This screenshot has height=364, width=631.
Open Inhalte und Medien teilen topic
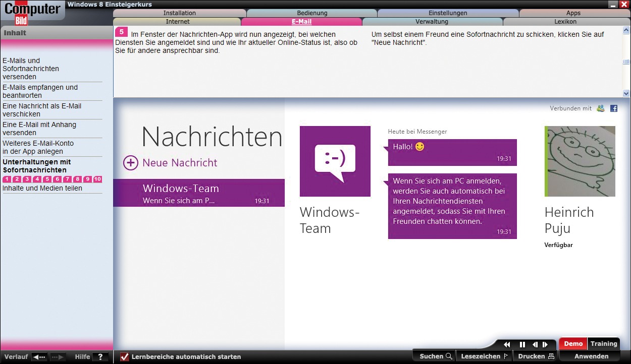coord(42,188)
